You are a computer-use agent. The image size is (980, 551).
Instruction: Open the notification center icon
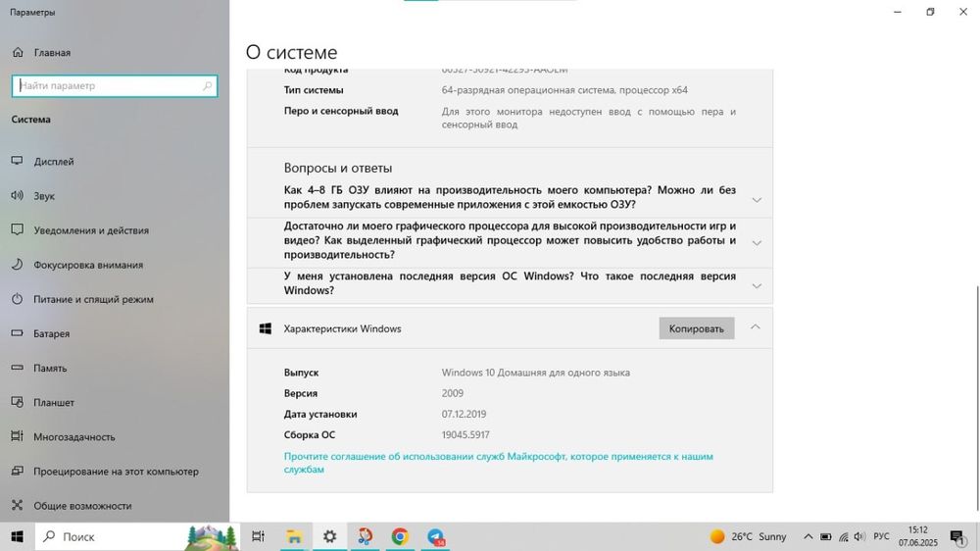(x=956, y=536)
